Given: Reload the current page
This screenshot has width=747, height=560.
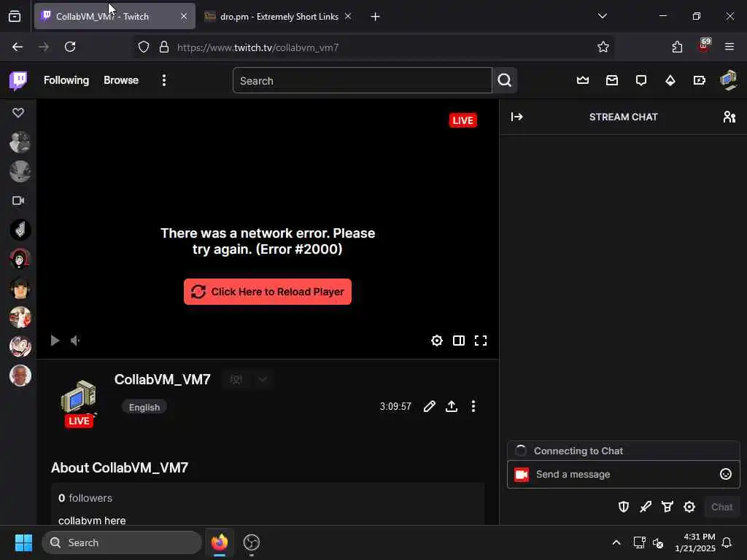Looking at the screenshot, I should point(70,47).
